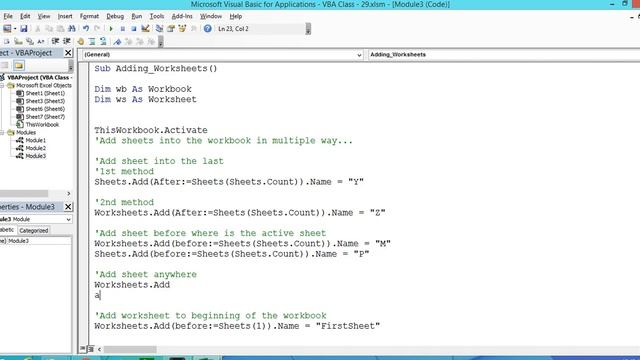Open the Object Browser icon
The image size is (640, 360).
[x=182, y=29]
